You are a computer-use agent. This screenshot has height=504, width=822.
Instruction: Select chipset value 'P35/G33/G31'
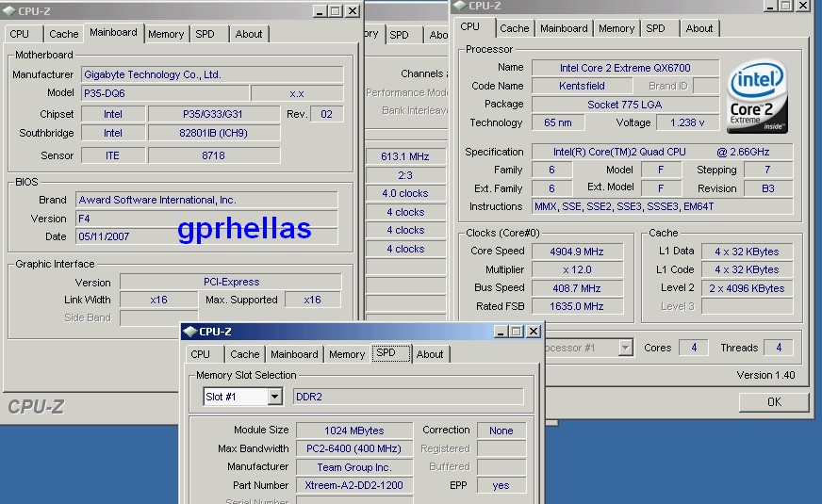pyautogui.click(x=213, y=114)
